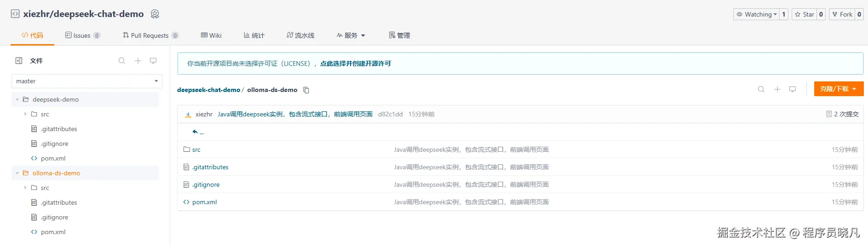Click .gitignore file icon in file list
Screen dimensions: 868x247
tap(186, 184)
